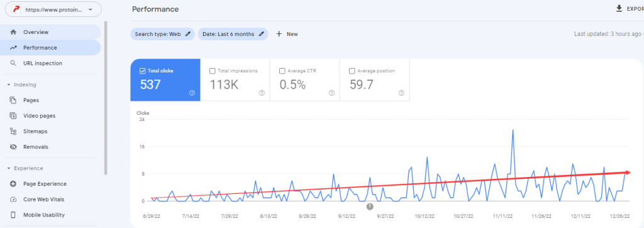The image size is (644, 228).
Task: Click the Pages document icon
Action: [14, 100]
